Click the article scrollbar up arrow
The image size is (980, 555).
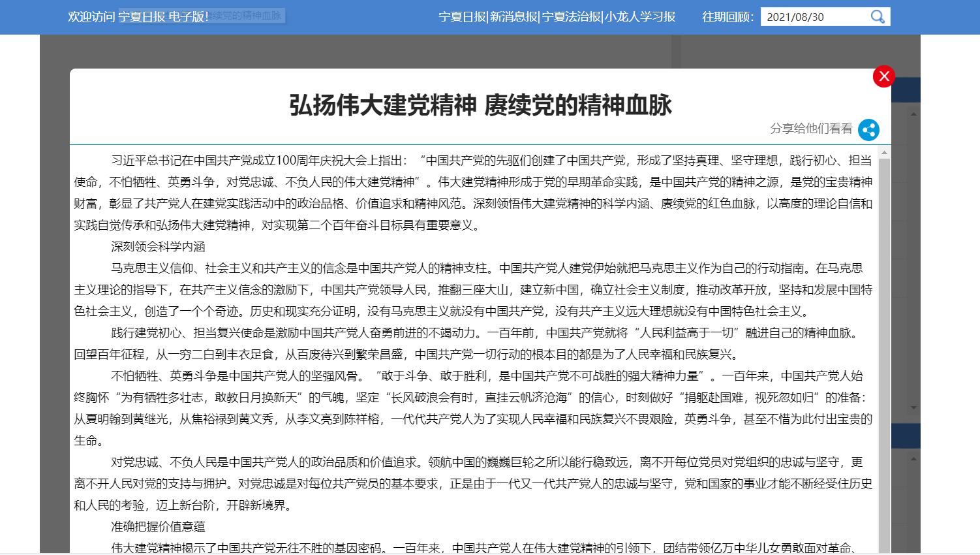885,153
